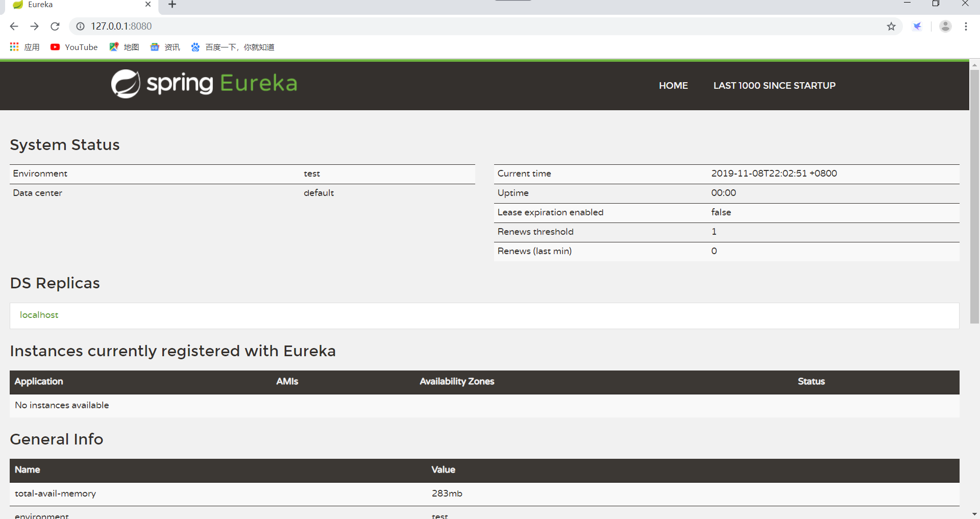Click the 'Data center' label

pos(38,193)
